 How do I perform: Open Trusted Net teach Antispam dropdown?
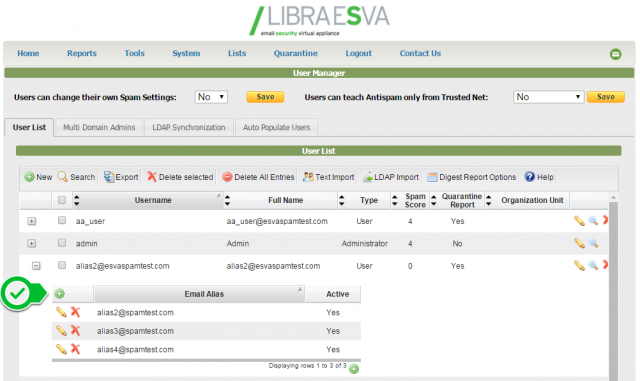point(548,97)
